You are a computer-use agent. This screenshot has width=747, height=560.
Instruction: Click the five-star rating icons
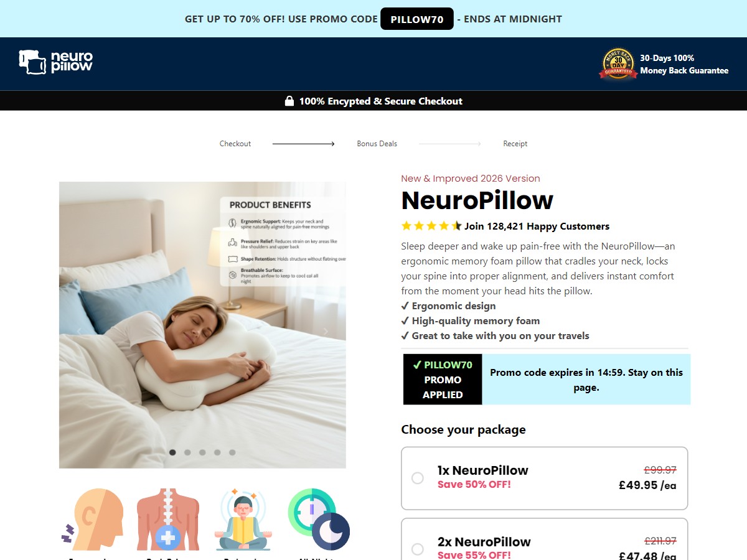click(431, 226)
